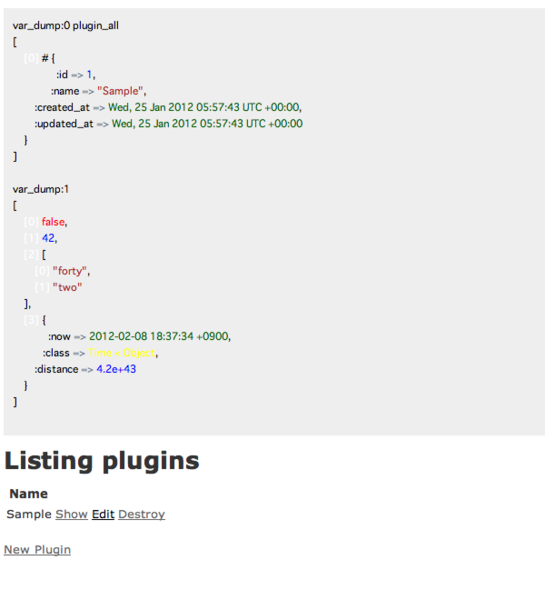Image resolution: width=545 pixels, height=600 pixels.
Task: Click the :created_at key label
Action: click(62, 108)
